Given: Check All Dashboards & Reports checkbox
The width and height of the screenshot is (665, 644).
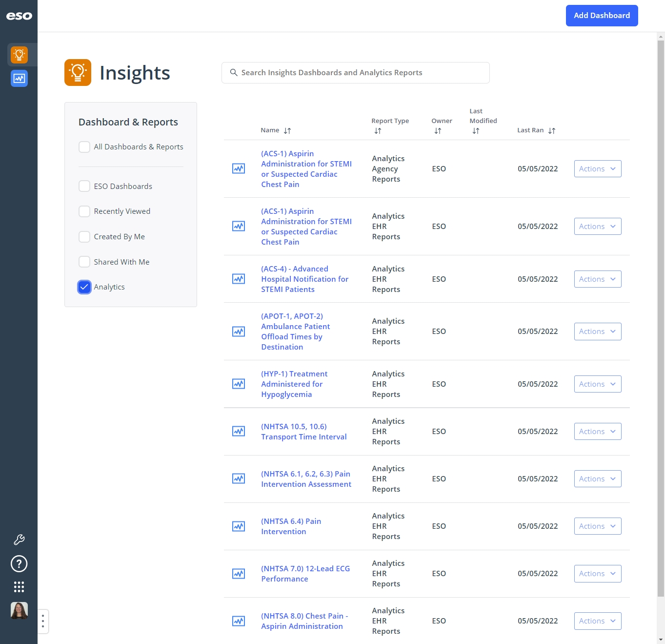Looking at the screenshot, I should (x=84, y=147).
